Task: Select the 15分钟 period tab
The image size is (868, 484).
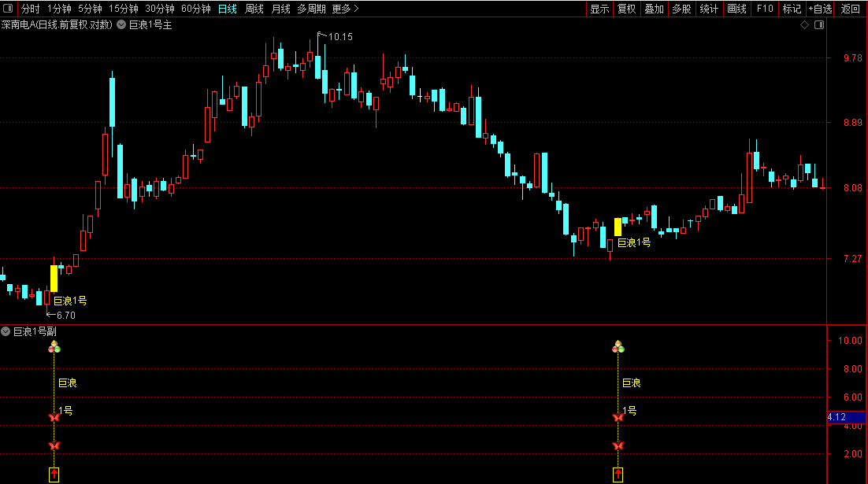Action: 124,9
